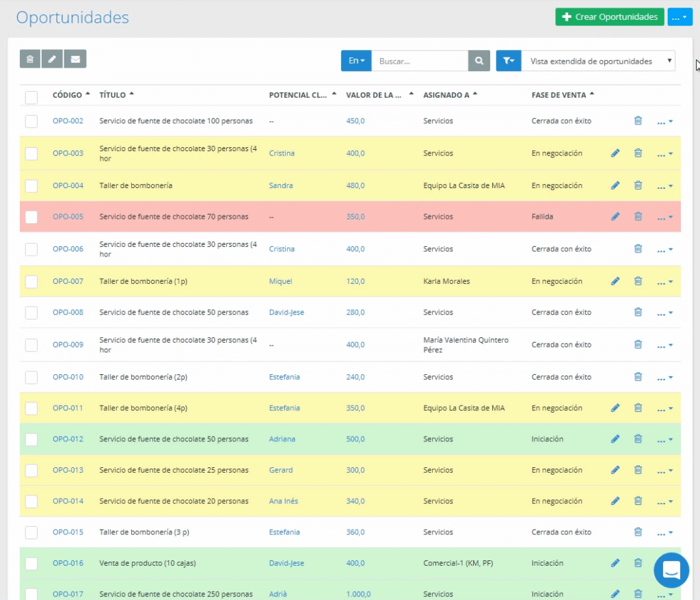The image size is (700, 600).
Task: Open the 'En' search field dropdown
Action: pyautogui.click(x=356, y=61)
